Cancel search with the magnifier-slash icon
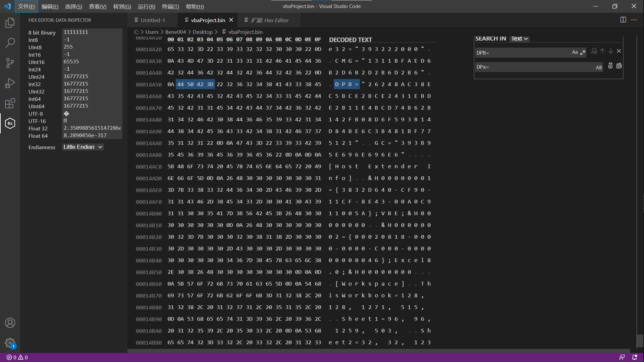The width and height of the screenshot is (644, 362). 594,51
